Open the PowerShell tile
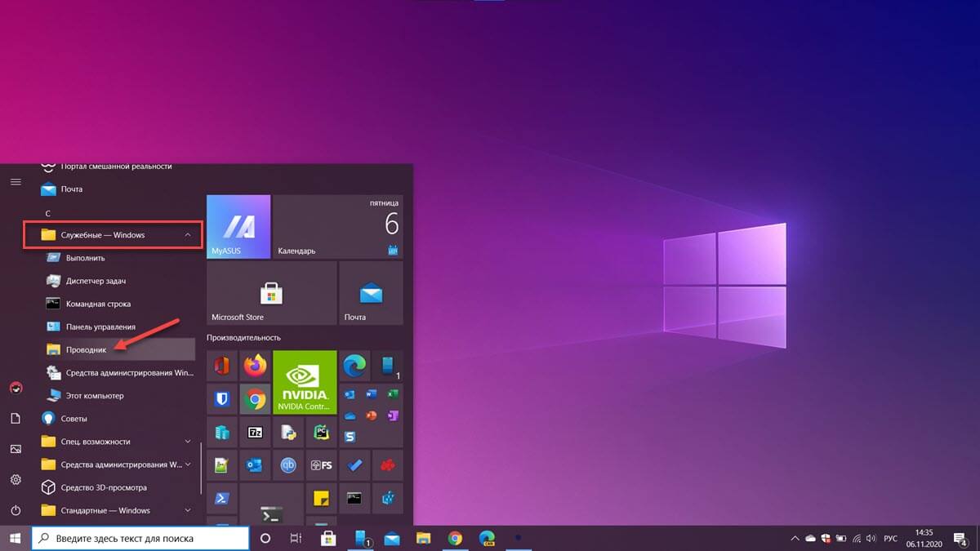Image resolution: width=980 pixels, height=551 pixels. [222, 499]
